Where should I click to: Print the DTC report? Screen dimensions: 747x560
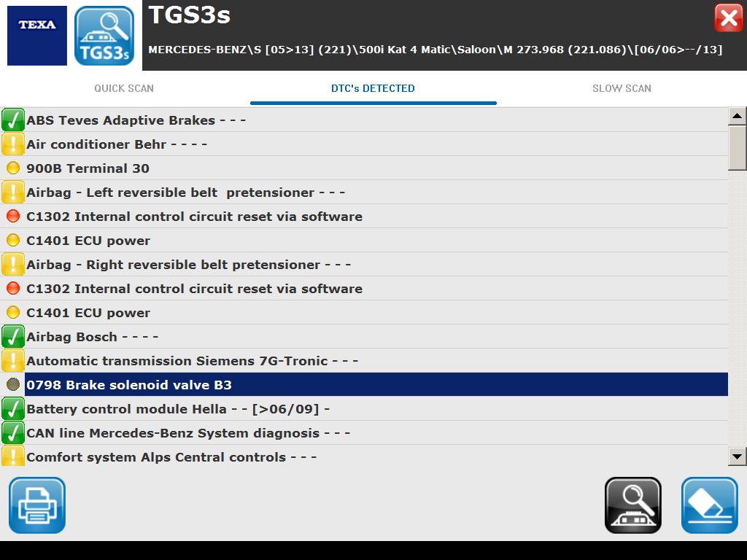[37, 505]
